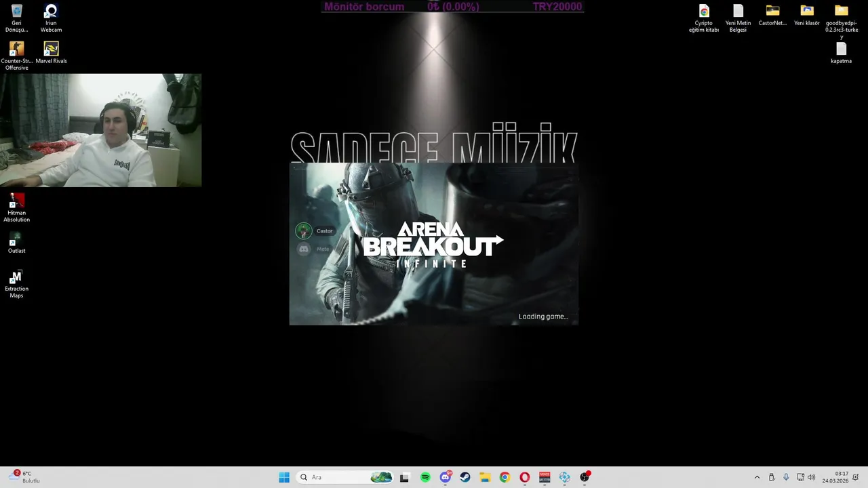The width and height of the screenshot is (868, 488).
Task: Open the Iriun Webcam desktop shortcut
Action: click(x=51, y=18)
